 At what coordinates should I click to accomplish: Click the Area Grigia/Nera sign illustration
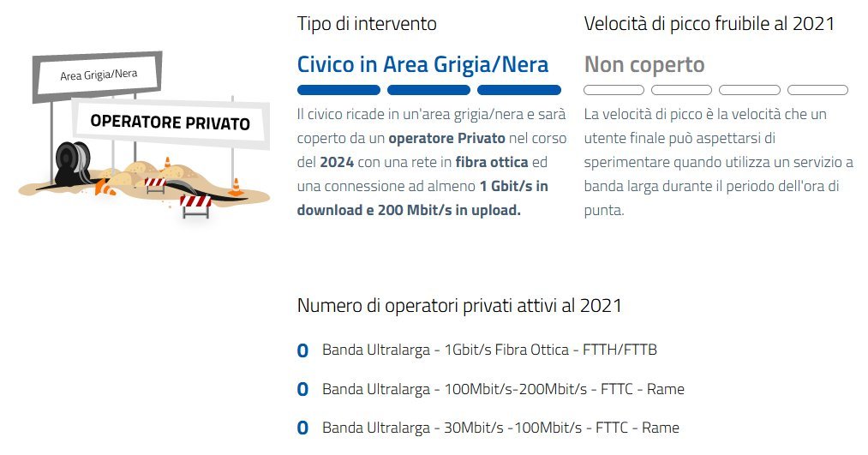coord(98,75)
